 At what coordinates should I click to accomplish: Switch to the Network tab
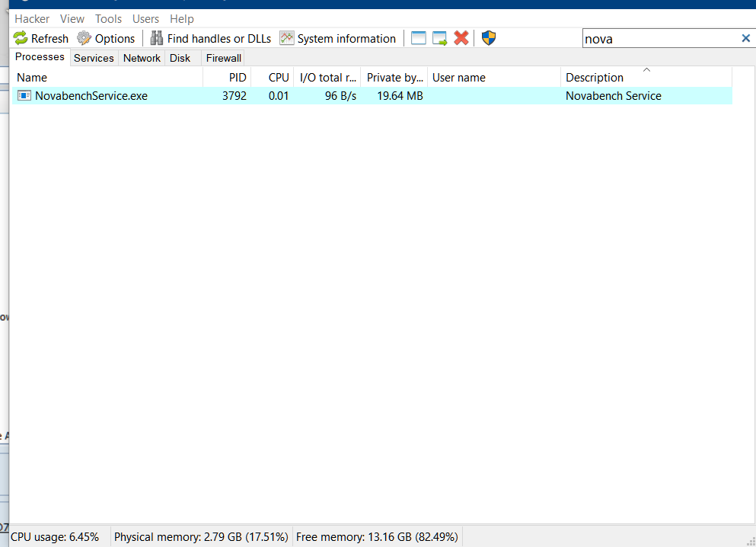click(x=142, y=58)
